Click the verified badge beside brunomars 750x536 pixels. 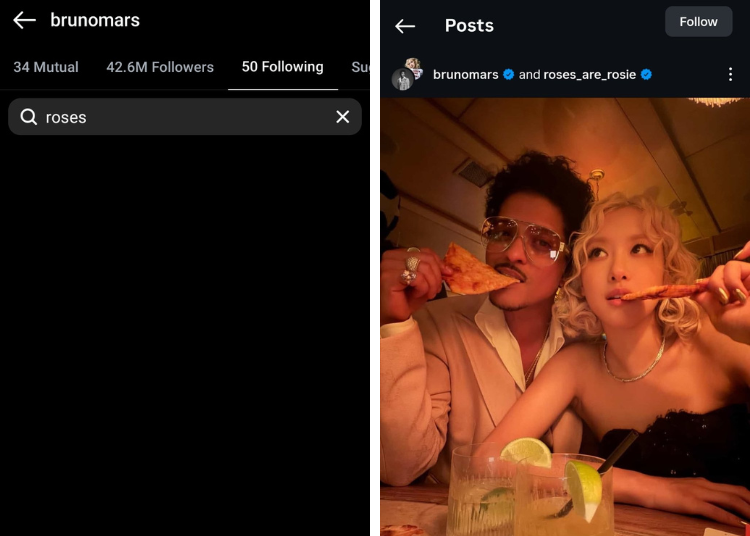coord(509,75)
